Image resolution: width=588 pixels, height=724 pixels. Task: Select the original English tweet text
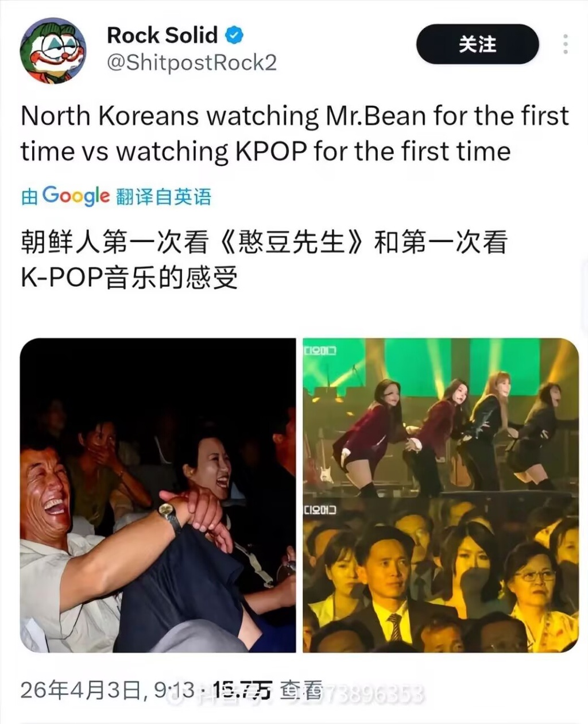(x=295, y=133)
